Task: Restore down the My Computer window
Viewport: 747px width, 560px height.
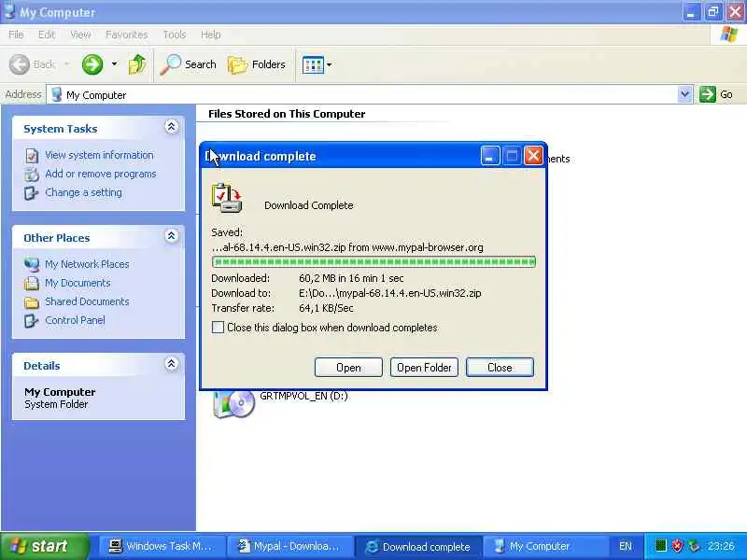Action: (x=712, y=11)
